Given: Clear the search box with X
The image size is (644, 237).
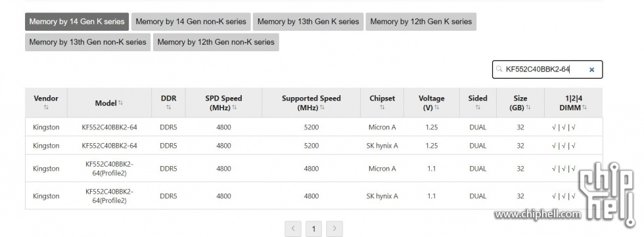Looking at the screenshot, I should tap(592, 70).
